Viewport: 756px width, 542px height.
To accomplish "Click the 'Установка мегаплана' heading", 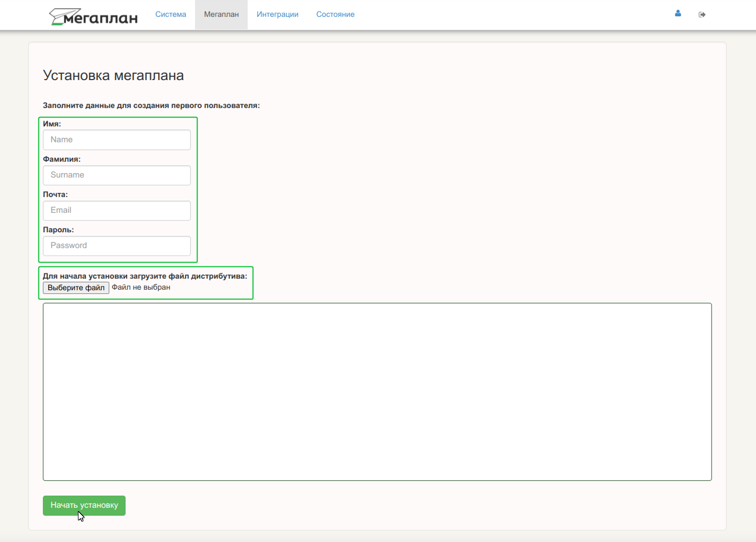I will point(113,75).
